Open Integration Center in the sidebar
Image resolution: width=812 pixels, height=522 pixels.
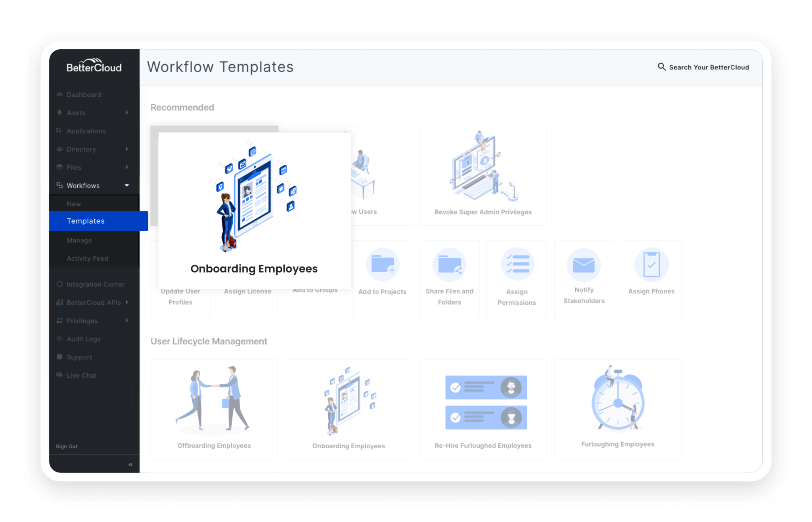tap(95, 284)
